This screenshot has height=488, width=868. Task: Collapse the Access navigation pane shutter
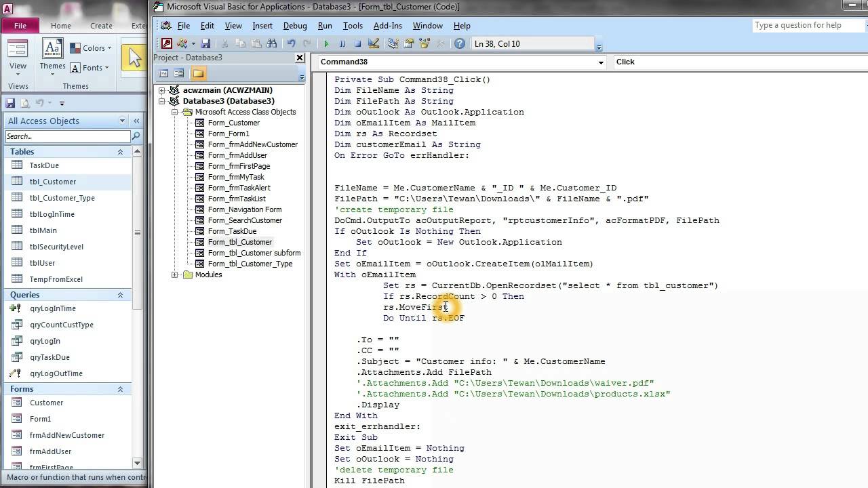pos(136,121)
